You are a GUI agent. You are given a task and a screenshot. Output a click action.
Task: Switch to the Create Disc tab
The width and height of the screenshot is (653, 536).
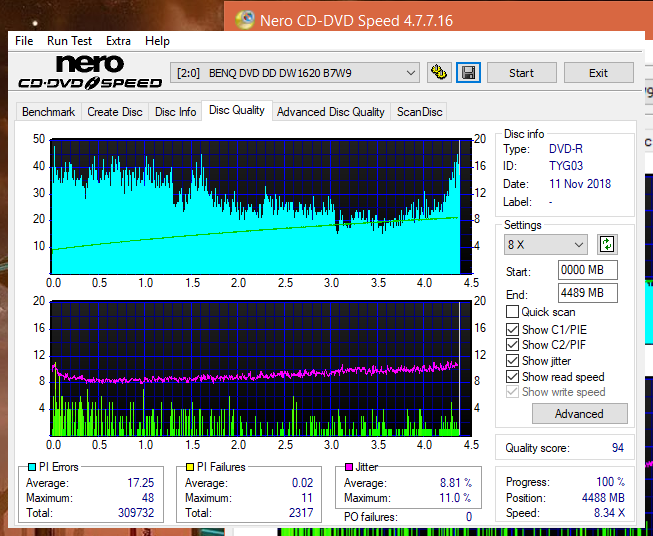pyautogui.click(x=115, y=112)
